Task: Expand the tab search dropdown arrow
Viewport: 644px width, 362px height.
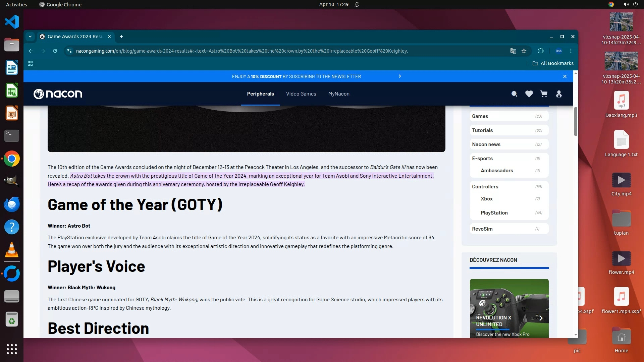Action: [x=30, y=37]
